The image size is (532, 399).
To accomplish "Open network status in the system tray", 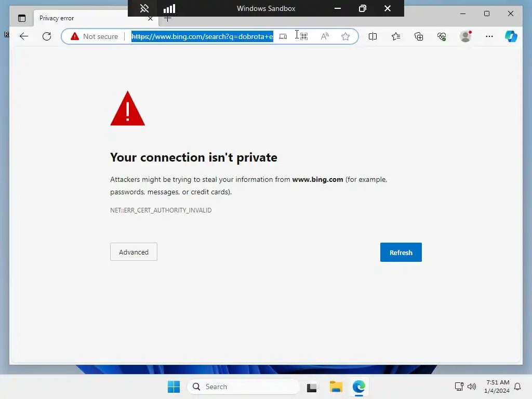I will 459,387.
